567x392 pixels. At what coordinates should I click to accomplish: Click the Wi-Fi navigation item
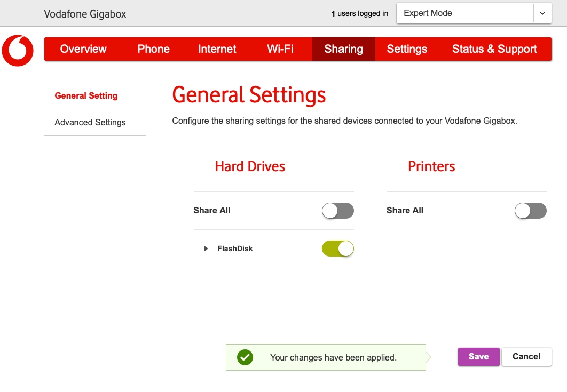[280, 49]
